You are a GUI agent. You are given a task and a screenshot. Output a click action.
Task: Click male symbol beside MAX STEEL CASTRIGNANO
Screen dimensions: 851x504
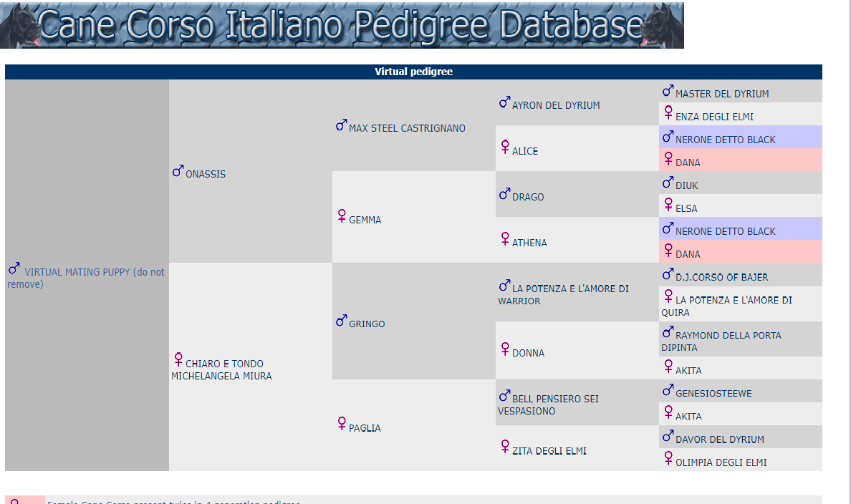(x=342, y=125)
